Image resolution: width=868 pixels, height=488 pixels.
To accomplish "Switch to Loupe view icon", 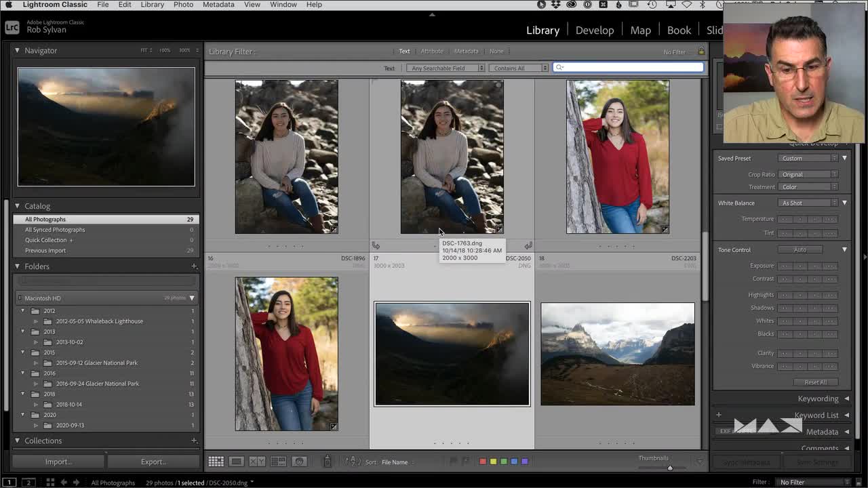I will pos(236,462).
